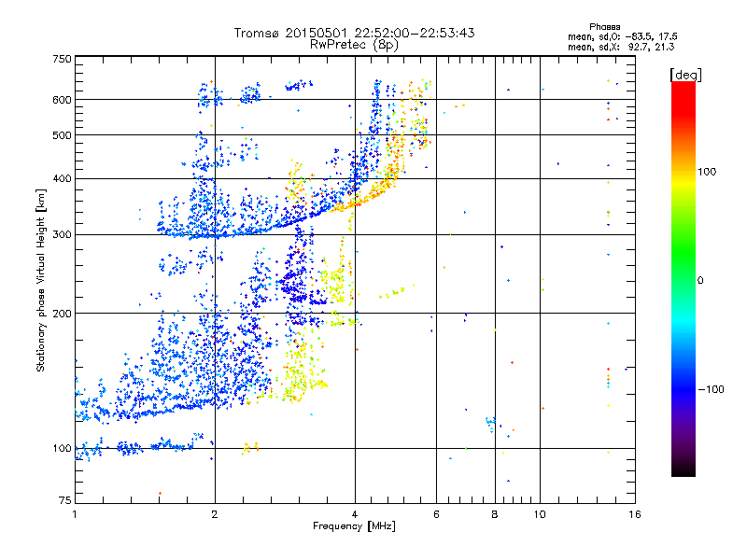The image size is (747, 560).
Task: Click x-axis tick label "2"
Action: tap(215, 514)
